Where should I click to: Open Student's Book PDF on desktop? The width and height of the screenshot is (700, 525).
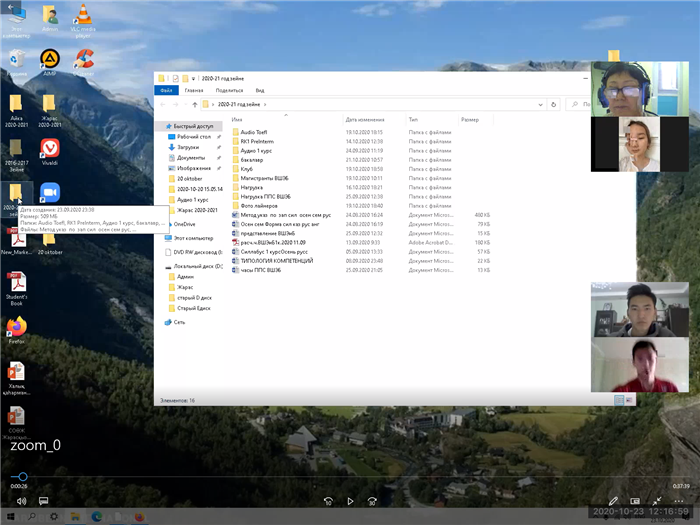[16, 283]
